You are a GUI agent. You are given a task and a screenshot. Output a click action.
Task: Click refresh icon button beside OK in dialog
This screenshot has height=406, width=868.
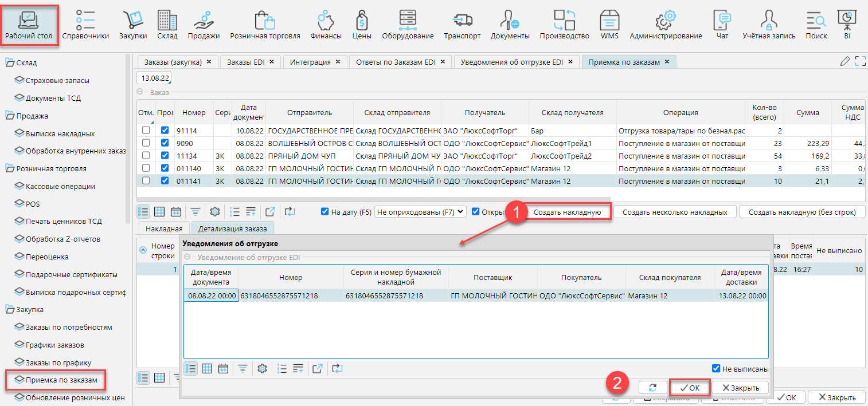click(652, 388)
